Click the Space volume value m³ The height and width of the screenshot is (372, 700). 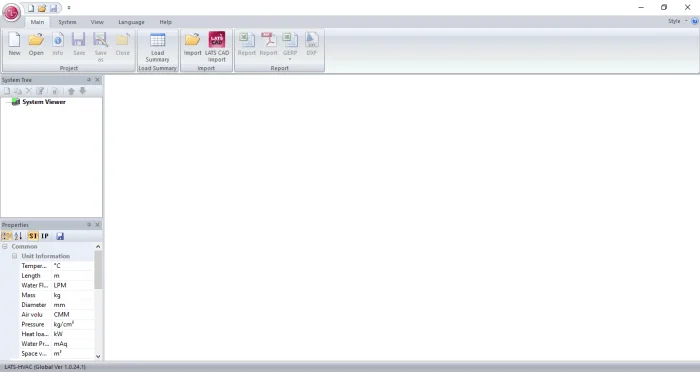73,353
